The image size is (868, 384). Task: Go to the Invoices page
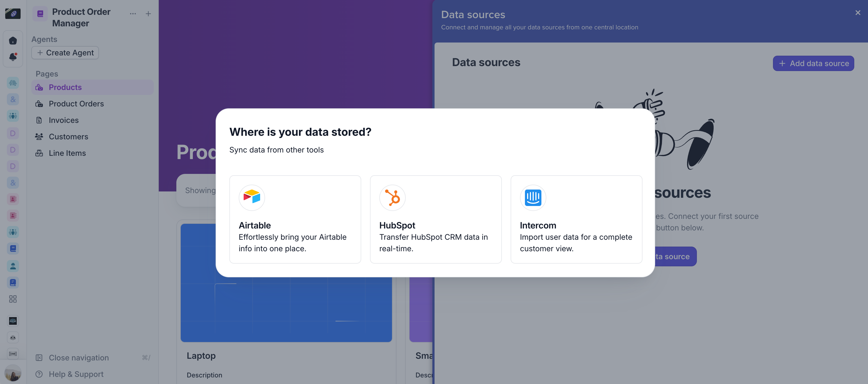point(64,120)
